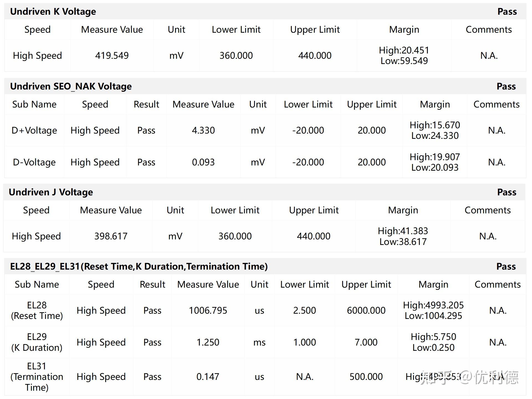The image size is (532, 399).
Task: Select the 0.147 measure value cell
Action: coord(208,377)
